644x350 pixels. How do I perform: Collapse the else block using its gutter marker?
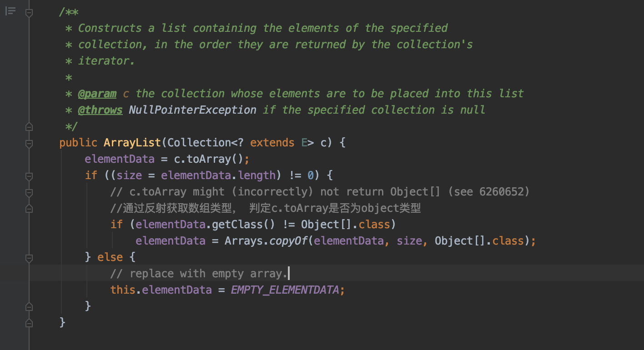[29, 258]
